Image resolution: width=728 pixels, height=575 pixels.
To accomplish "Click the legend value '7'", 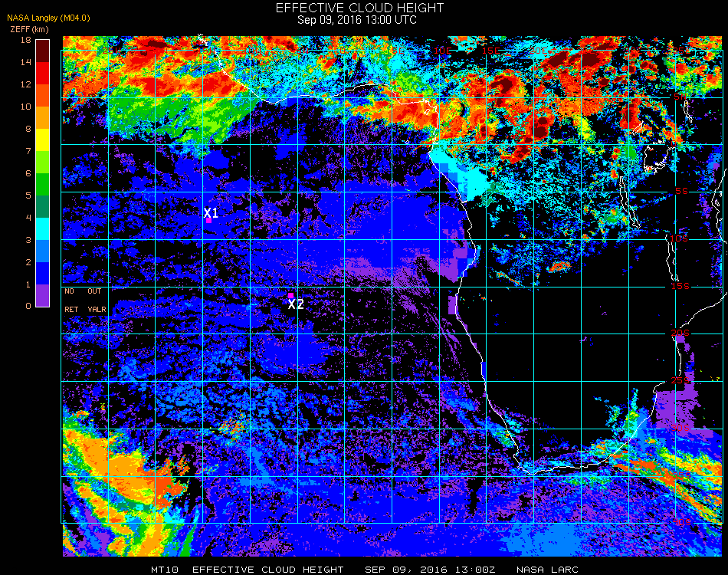I will pos(28,151).
